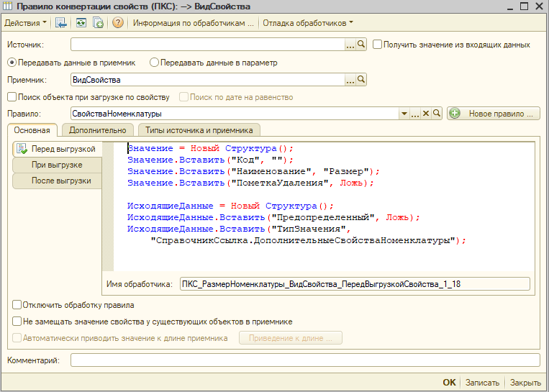549x392 pixels.
Task: Open the Приемник ellipsis selection button
Action: (x=350, y=80)
